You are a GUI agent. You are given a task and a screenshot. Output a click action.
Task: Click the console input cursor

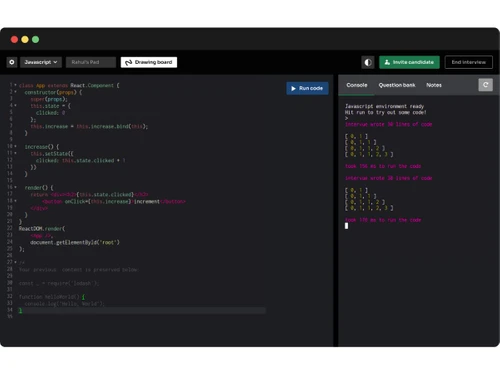(x=346, y=226)
